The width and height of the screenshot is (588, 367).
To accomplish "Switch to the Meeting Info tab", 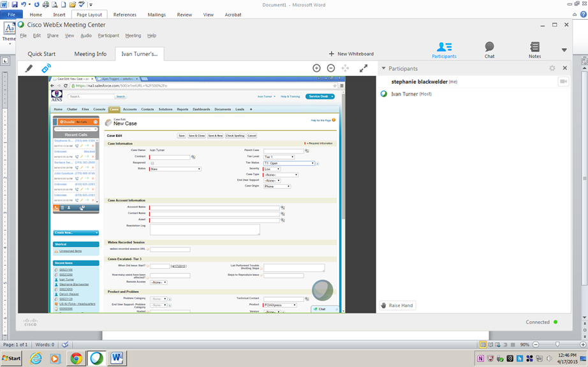I will [x=91, y=54].
